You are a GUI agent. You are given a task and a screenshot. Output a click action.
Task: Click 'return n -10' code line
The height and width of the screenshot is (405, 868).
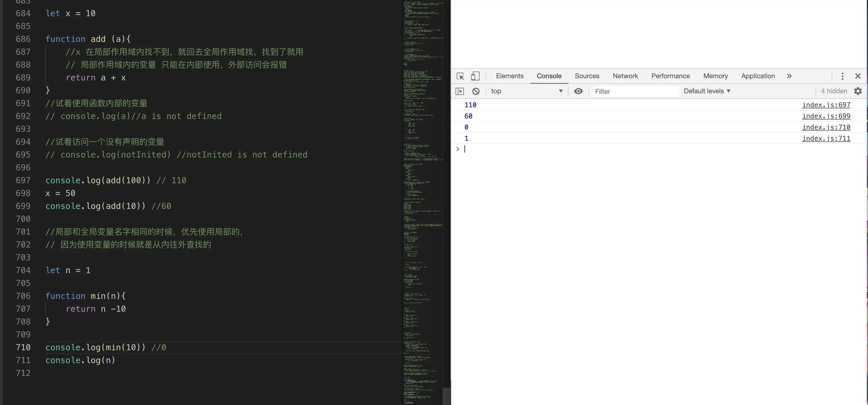pyautogui.click(x=96, y=309)
